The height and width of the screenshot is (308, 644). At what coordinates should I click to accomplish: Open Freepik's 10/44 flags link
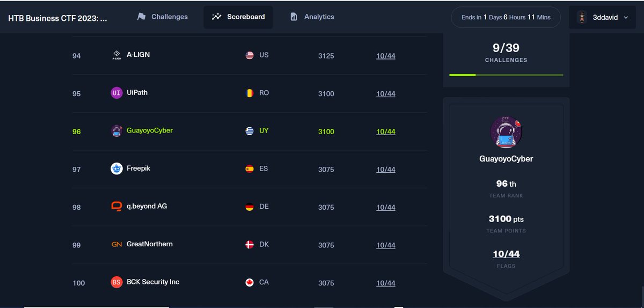[386, 170]
